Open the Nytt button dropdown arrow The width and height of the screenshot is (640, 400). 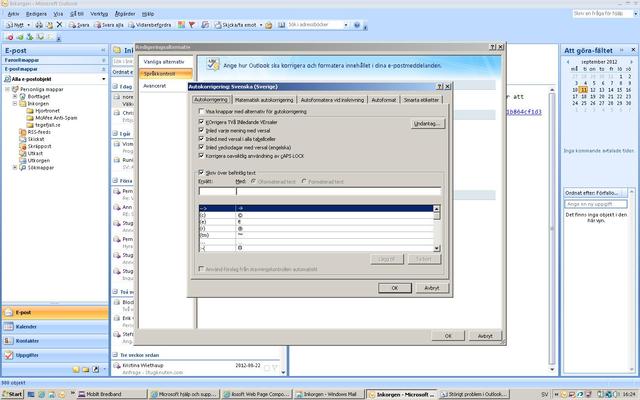tap(29, 25)
